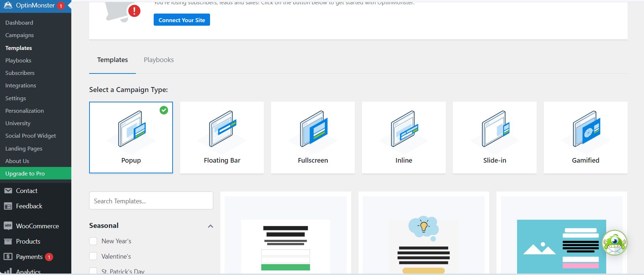This screenshot has height=275, width=644.
Task: Click the Popup campaign type icon
Action: [131, 129]
